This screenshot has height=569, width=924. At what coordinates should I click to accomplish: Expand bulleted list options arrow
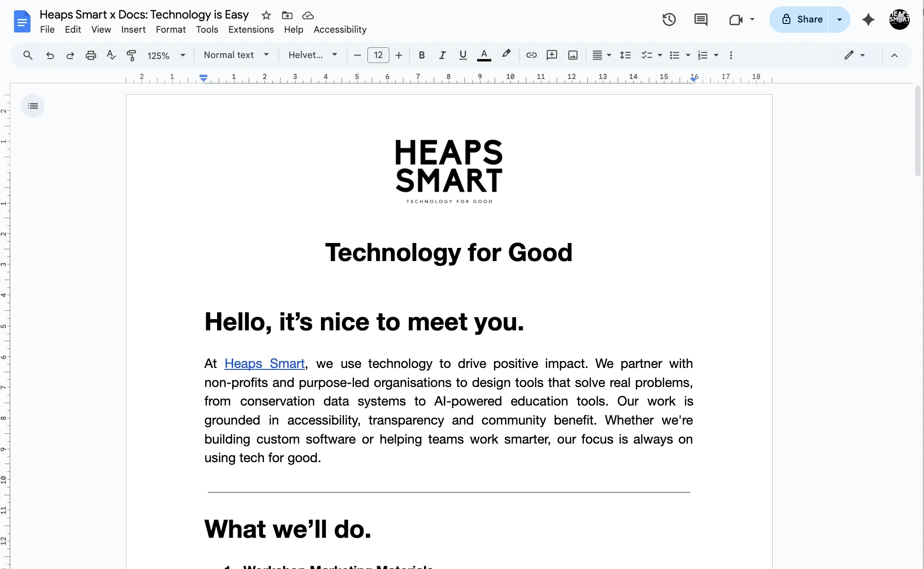(688, 55)
